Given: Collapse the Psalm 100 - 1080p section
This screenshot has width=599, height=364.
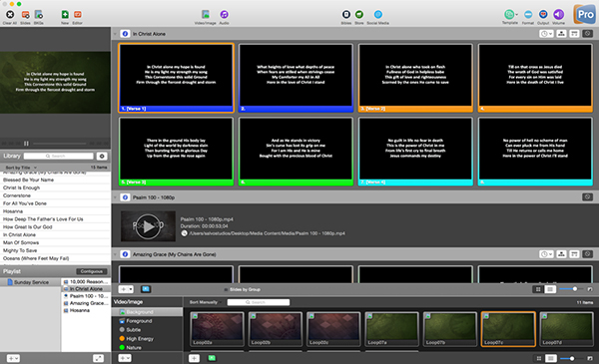Looking at the screenshot, I should coord(115,197).
